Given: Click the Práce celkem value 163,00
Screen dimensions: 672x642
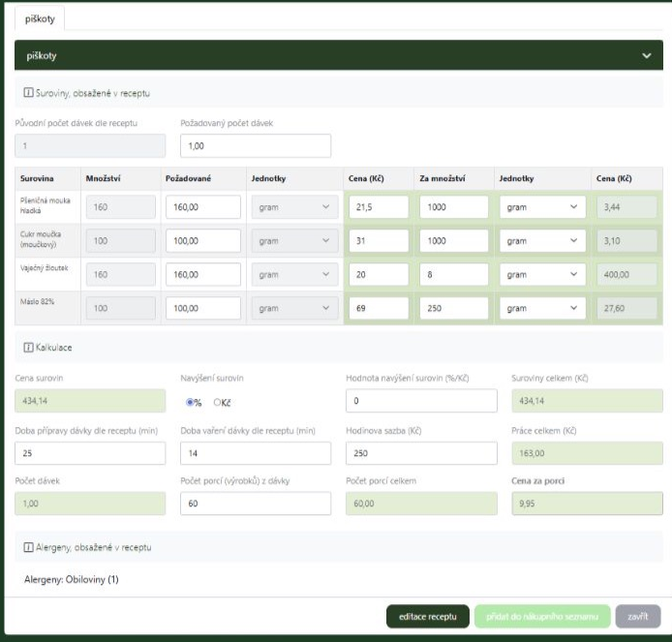Looking at the screenshot, I should click(x=587, y=453).
